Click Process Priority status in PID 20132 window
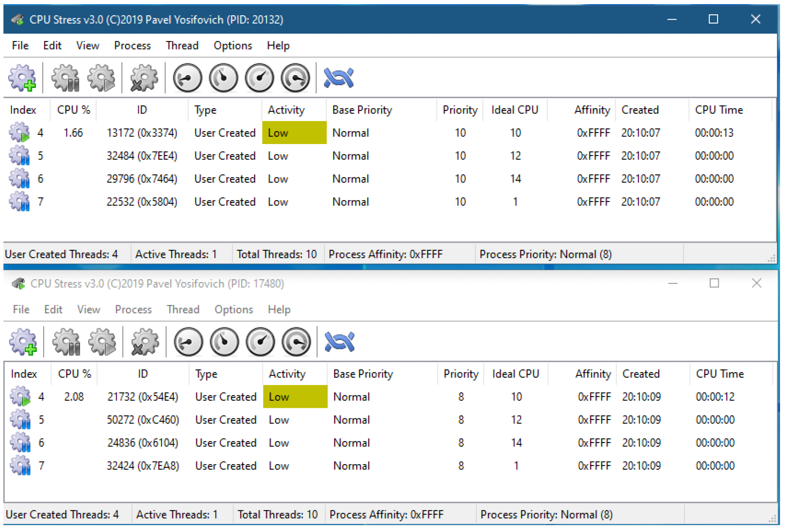Screen dimensions: 785x532 545,254
